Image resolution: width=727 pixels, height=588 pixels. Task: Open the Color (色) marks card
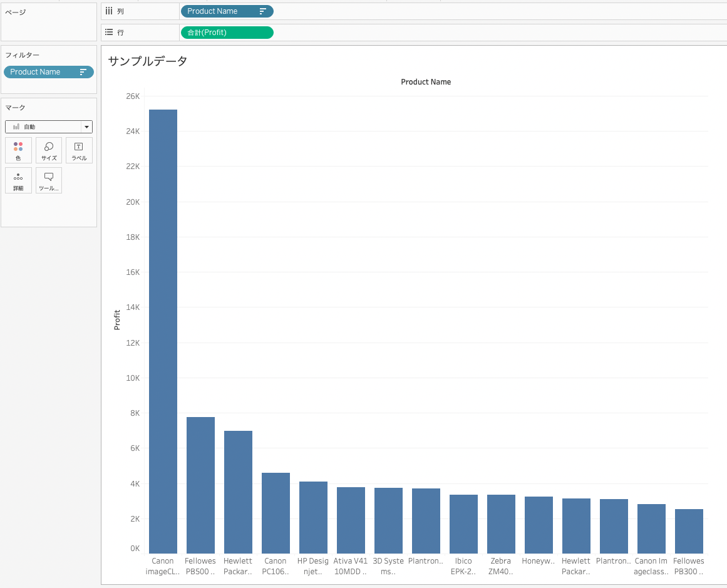pos(19,150)
